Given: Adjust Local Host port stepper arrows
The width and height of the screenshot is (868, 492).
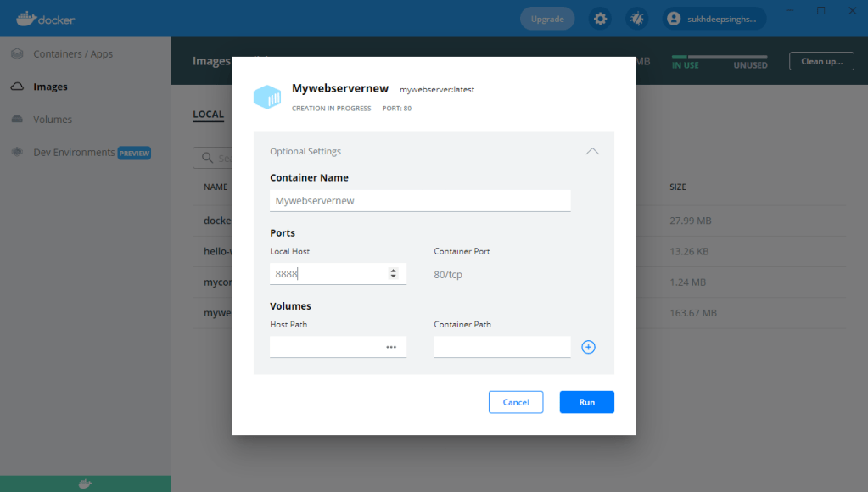Looking at the screenshot, I should coord(393,273).
